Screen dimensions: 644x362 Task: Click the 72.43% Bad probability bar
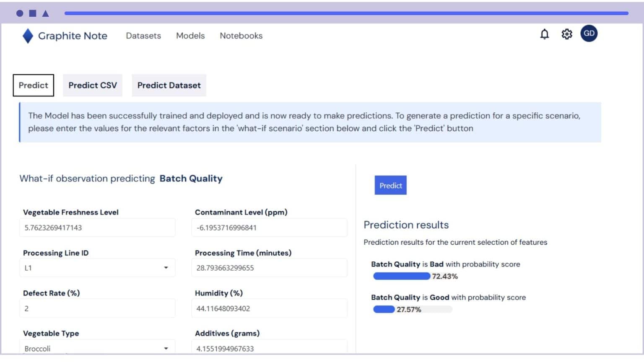(401, 276)
